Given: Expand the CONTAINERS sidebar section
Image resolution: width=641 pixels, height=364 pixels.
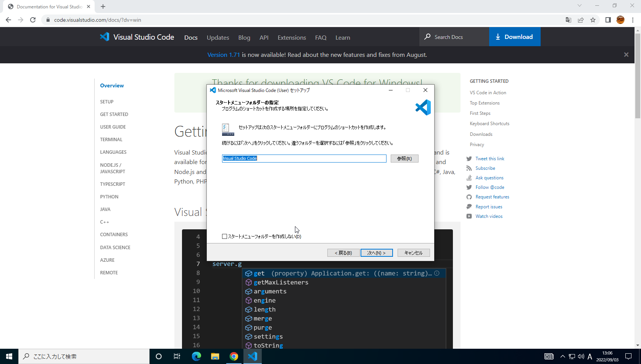Looking at the screenshot, I should coord(114,235).
